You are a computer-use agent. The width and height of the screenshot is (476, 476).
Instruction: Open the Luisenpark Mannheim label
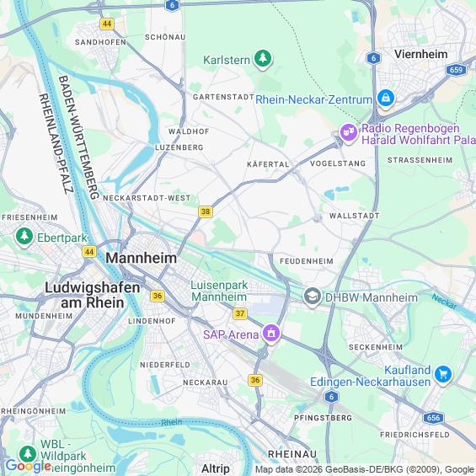tap(219, 291)
